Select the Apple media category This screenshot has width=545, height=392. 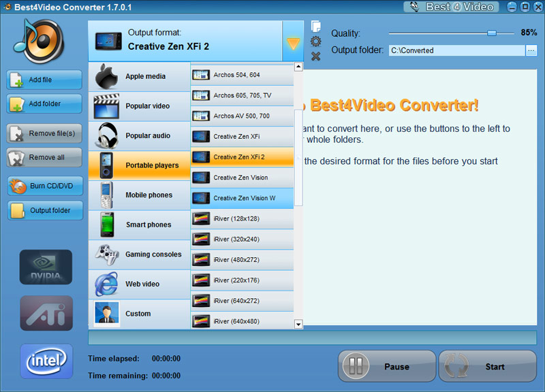[x=140, y=77]
